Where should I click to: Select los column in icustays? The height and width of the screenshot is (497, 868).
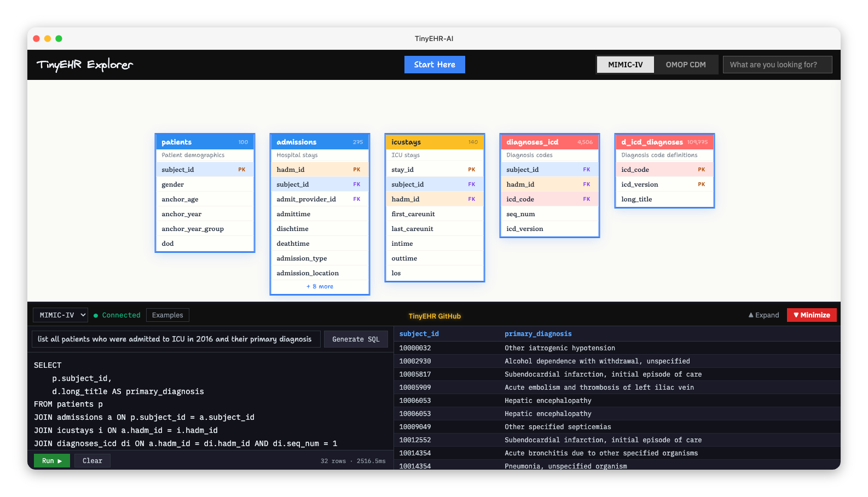click(x=435, y=273)
